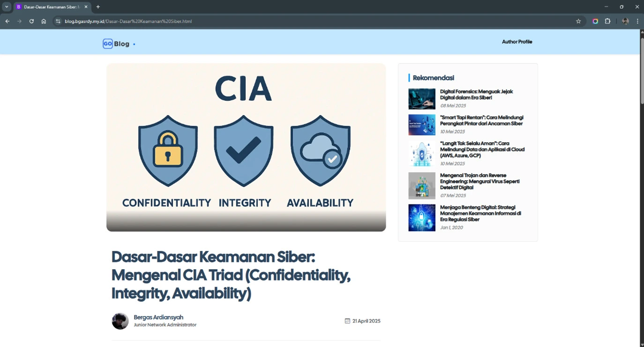This screenshot has height=347, width=644.
Task: Close the Dasar-Dasar Keamanan Siber tab
Action: (86, 7)
